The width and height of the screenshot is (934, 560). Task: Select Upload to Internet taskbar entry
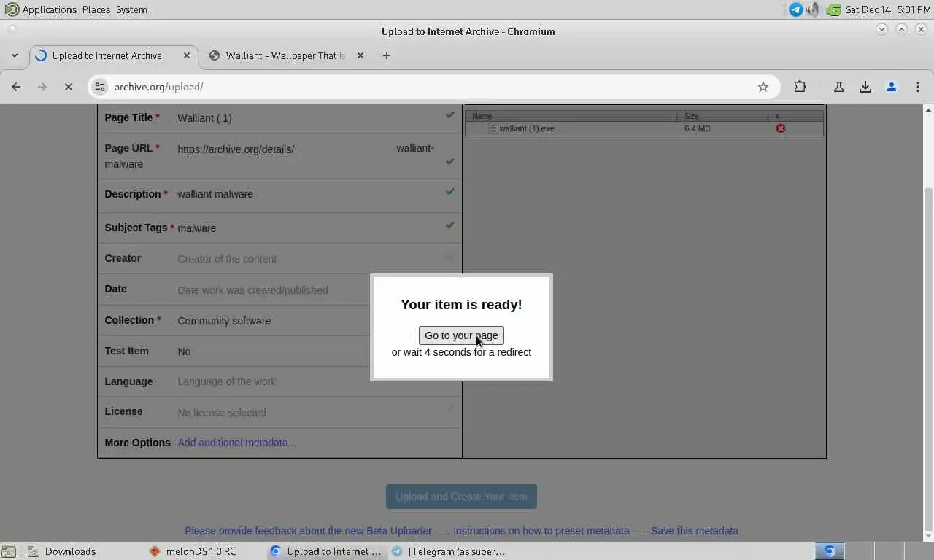(x=327, y=551)
